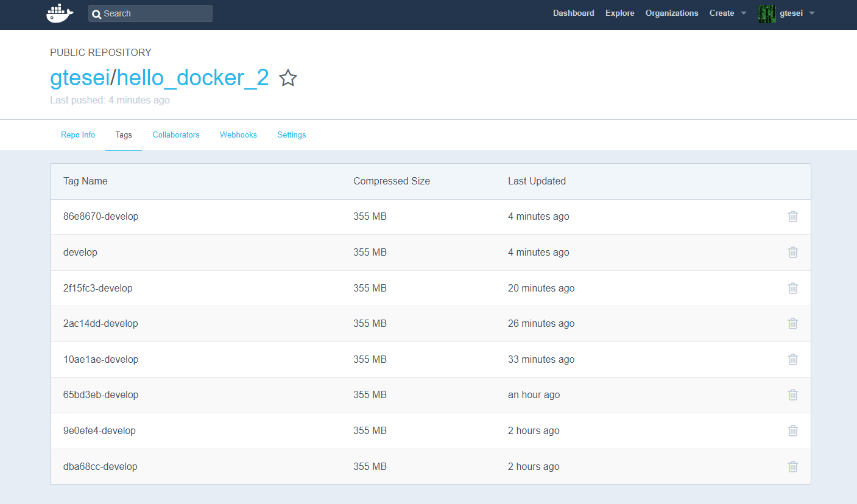Click the gtesei profile avatar
Image resolution: width=857 pixels, height=504 pixels.
pyautogui.click(x=766, y=13)
